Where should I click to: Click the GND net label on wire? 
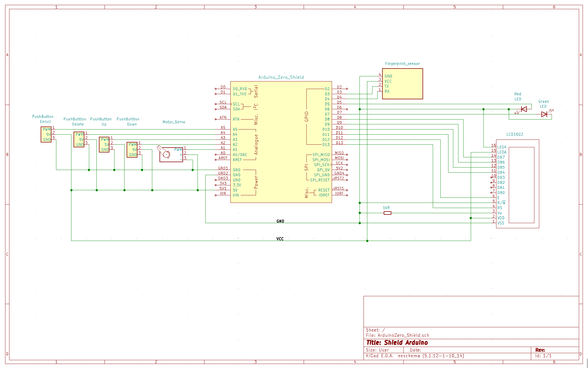click(x=280, y=221)
